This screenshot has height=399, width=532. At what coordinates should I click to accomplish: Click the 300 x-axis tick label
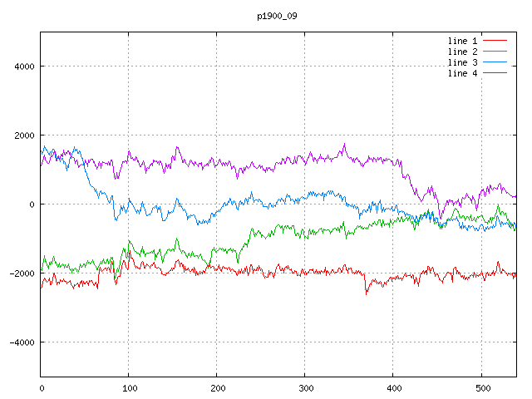pos(305,387)
